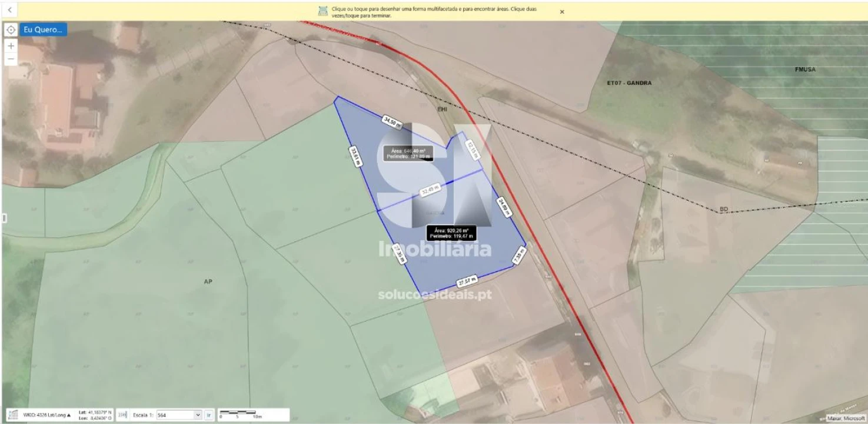This screenshot has height=424, width=868.
Task: Click the back arrow in top-left corner
Action: pos(9,10)
